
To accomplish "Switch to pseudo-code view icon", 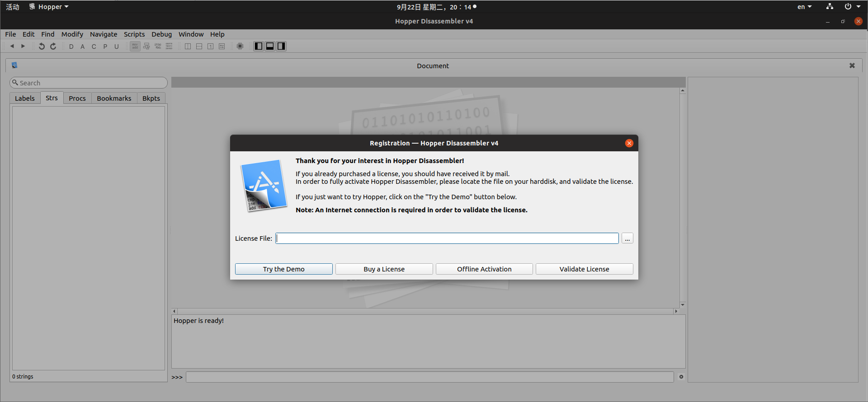I will 158,46.
